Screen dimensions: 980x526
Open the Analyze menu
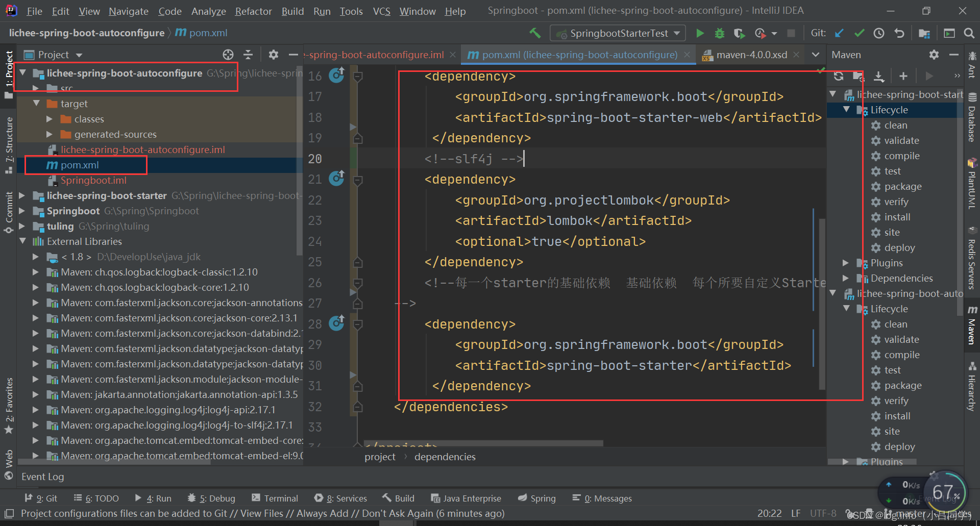208,11
